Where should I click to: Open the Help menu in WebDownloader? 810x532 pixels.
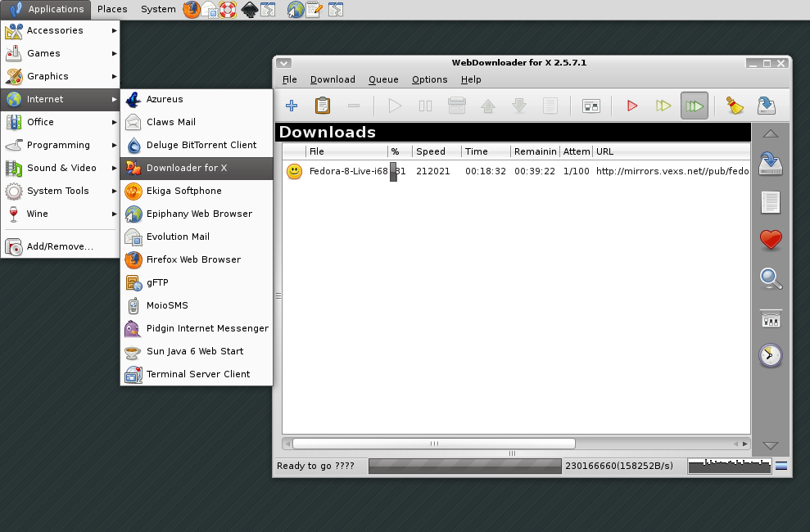tap(471, 79)
